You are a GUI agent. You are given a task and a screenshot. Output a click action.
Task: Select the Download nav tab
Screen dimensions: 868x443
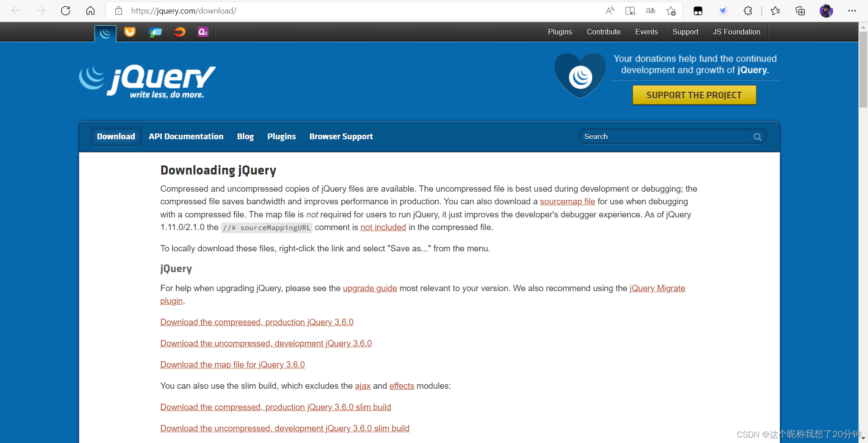116,137
